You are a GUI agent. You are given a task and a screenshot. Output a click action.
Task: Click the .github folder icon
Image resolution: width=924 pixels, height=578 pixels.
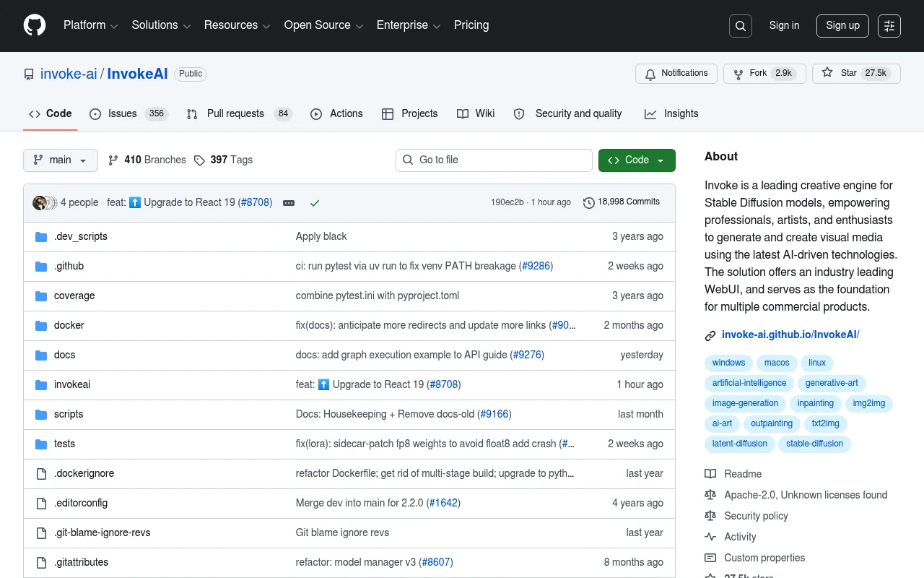[41, 267]
